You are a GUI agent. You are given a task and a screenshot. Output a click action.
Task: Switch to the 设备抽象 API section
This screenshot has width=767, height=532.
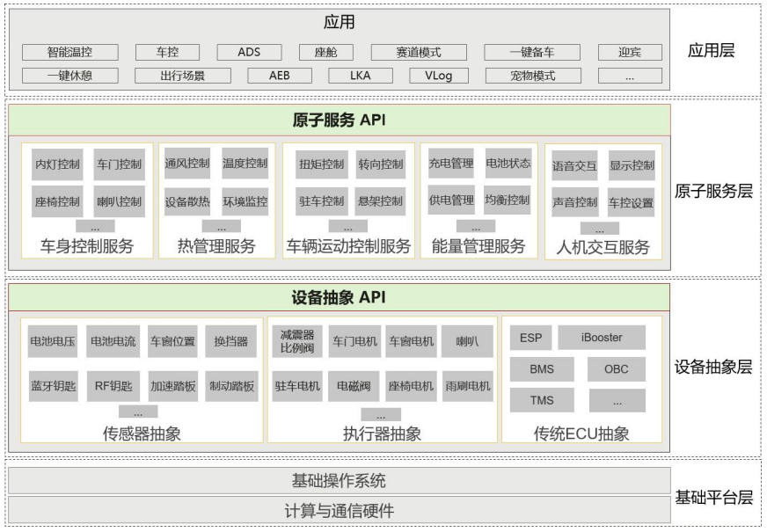pyautogui.click(x=341, y=301)
